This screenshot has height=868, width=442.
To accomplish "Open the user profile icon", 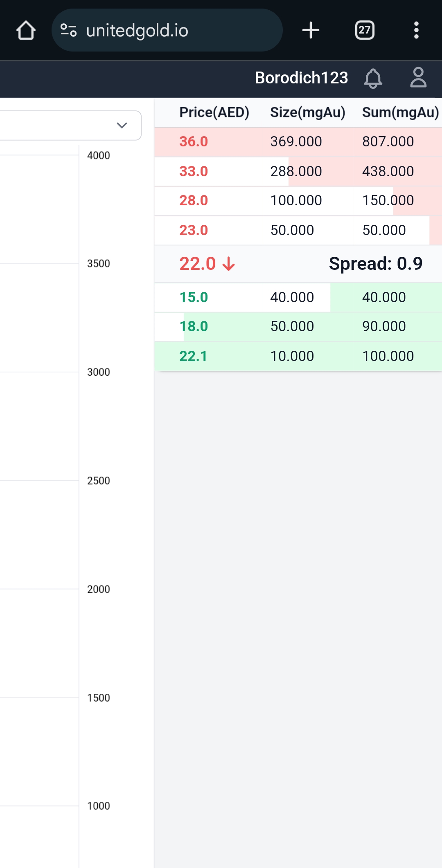I will tap(418, 78).
